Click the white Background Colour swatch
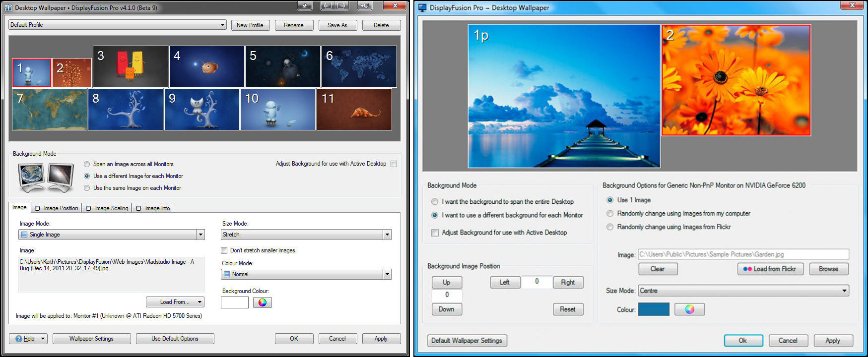Image resolution: width=868 pixels, height=357 pixels. (235, 302)
